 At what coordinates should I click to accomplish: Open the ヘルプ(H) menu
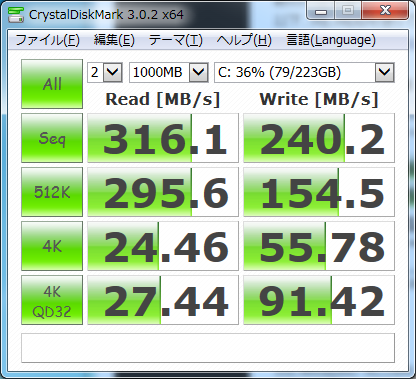244,40
